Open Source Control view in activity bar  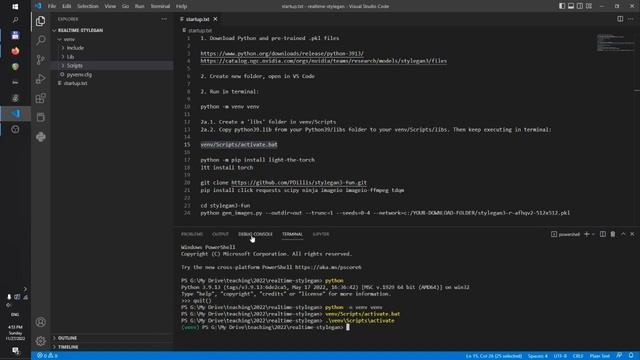(40, 60)
